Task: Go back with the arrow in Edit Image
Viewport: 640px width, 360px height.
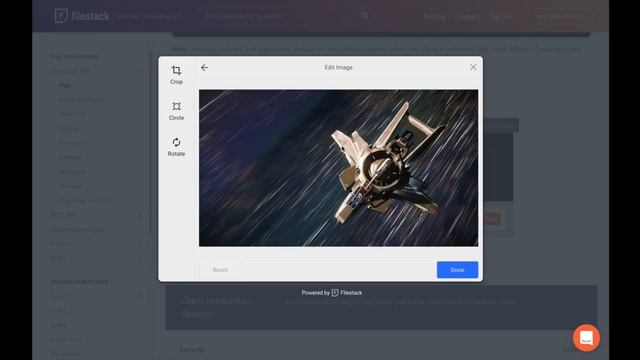Action: tap(204, 67)
